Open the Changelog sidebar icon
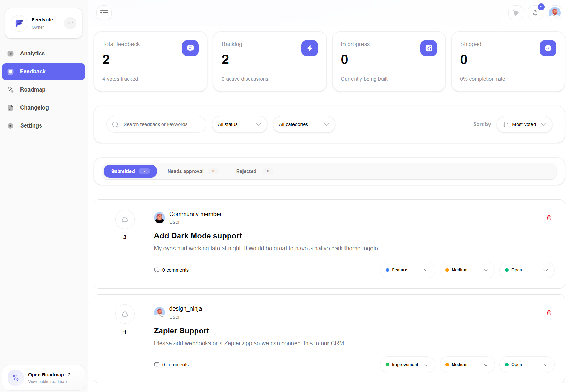 [10, 107]
